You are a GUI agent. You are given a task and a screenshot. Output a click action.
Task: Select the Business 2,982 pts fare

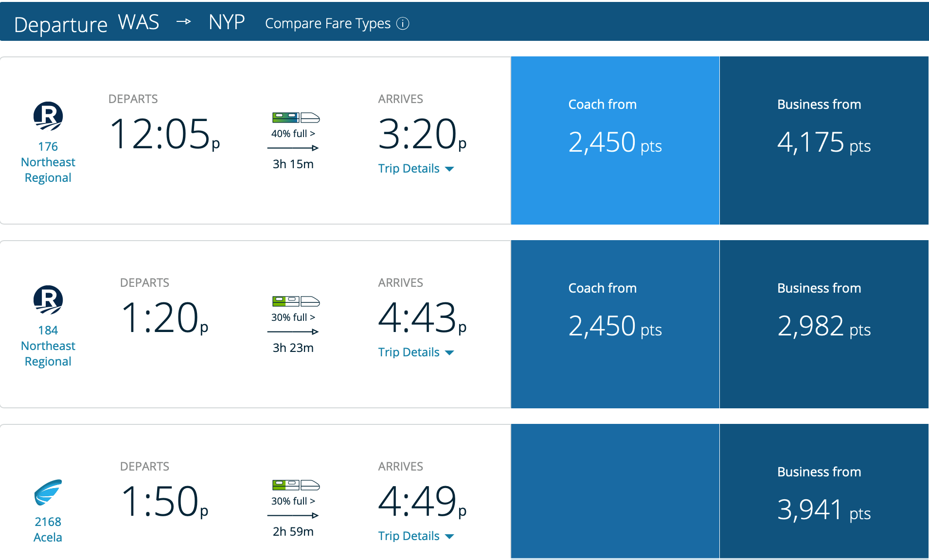click(x=824, y=324)
